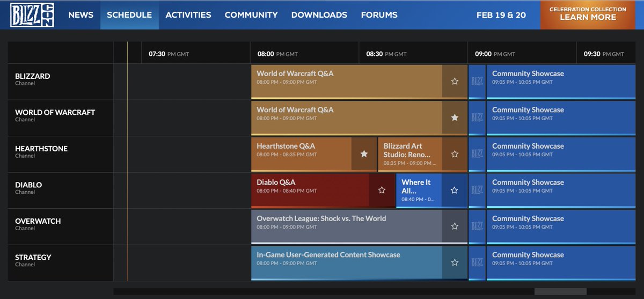The height and width of the screenshot is (299, 644).
Task: Unfavorite World of Warcraft Q&A on World of Warcraft channel
Action: [455, 118]
